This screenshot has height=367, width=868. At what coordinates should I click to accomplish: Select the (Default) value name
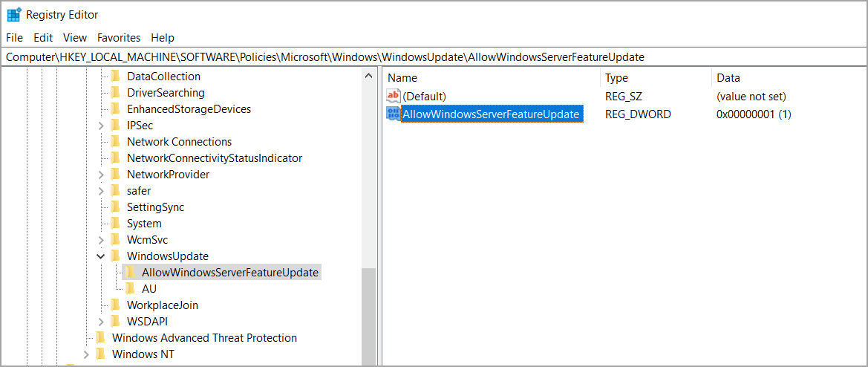tap(425, 96)
